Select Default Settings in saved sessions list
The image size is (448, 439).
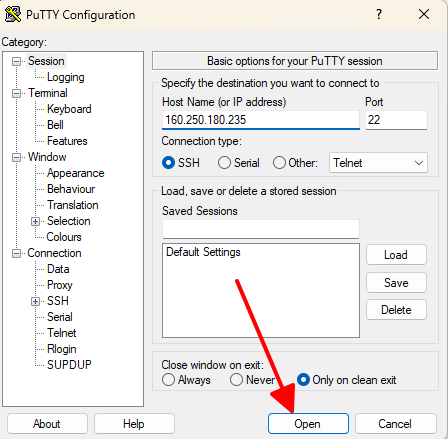pyautogui.click(x=203, y=252)
